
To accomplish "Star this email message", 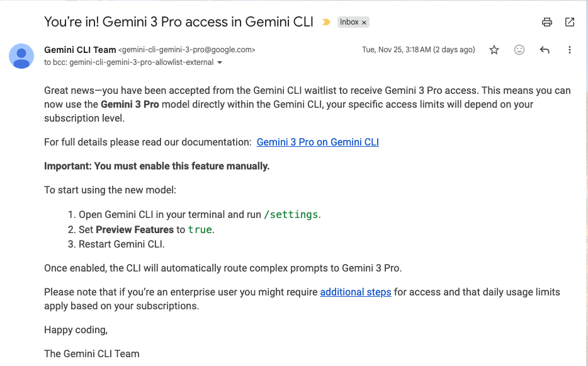I will [x=494, y=50].
